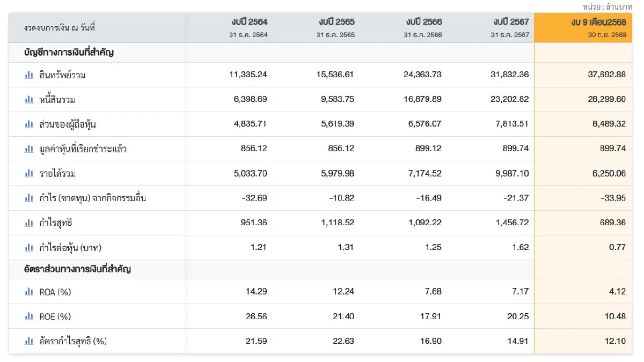
Task: Select highlighted งบ 9 เดือน2568 header
Action: [x=598, y=23]
